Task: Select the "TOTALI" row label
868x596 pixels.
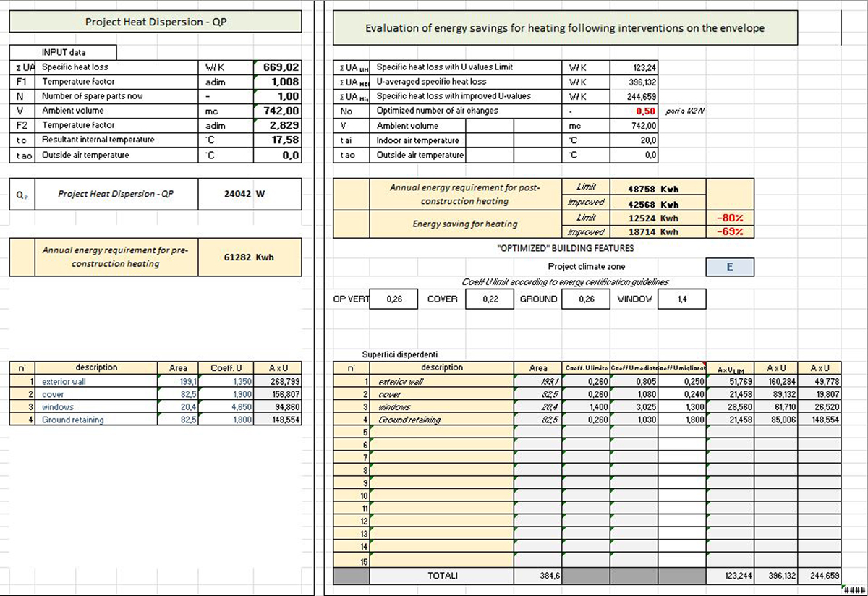Action: tap(442, 576)
